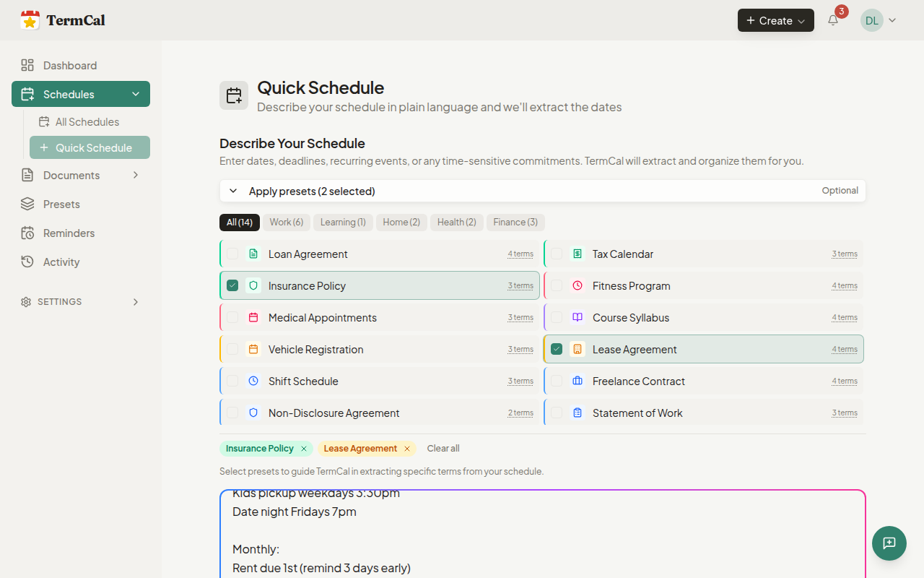The image size is (924, 578).
Task: Click the Clear all link
Action: (x=443, y=448)
